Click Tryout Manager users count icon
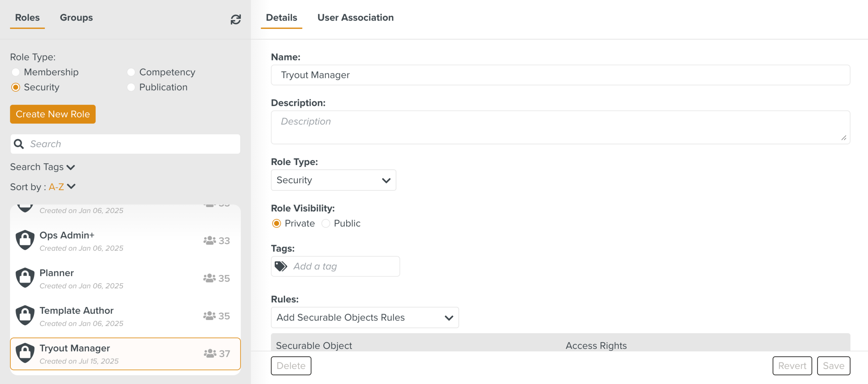This screenshot has height=384, width=868. (x=210, y=353)
